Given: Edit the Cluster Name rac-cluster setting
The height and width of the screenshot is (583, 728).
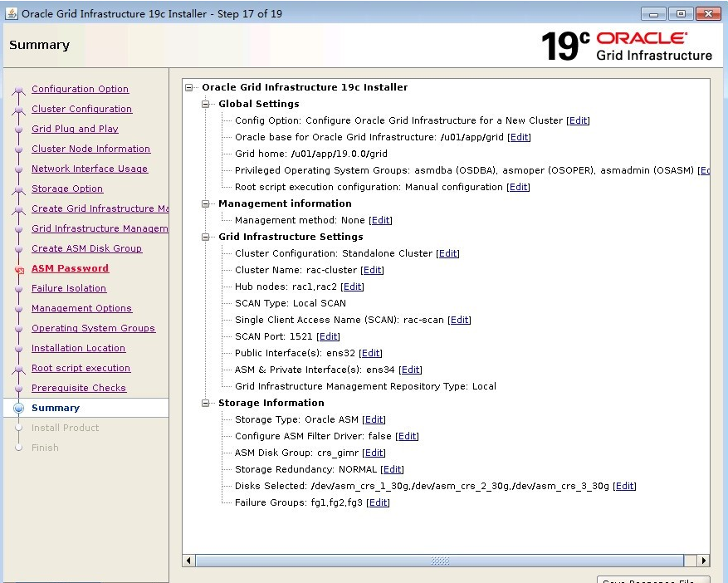Looking at the screenshot, I should pyautogui.click(x=372, y=270).
